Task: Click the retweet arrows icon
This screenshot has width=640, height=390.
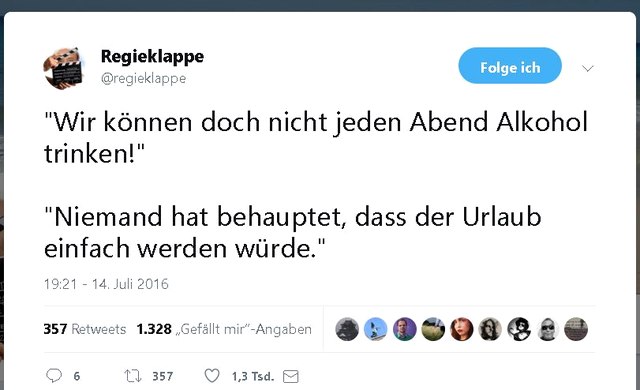Action: (x=133, y=376)
